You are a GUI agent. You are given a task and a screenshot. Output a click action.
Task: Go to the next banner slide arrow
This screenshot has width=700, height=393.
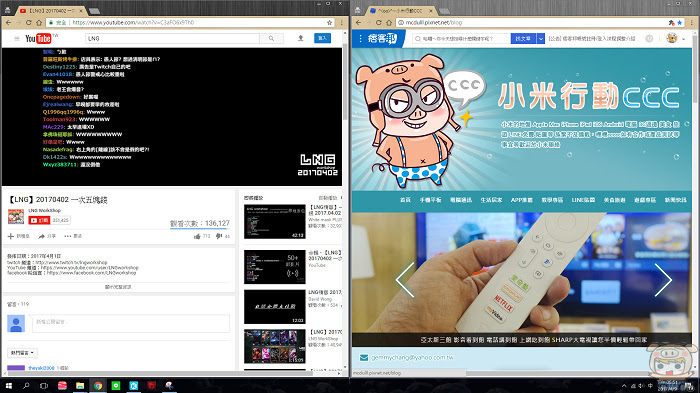(663, 280)
